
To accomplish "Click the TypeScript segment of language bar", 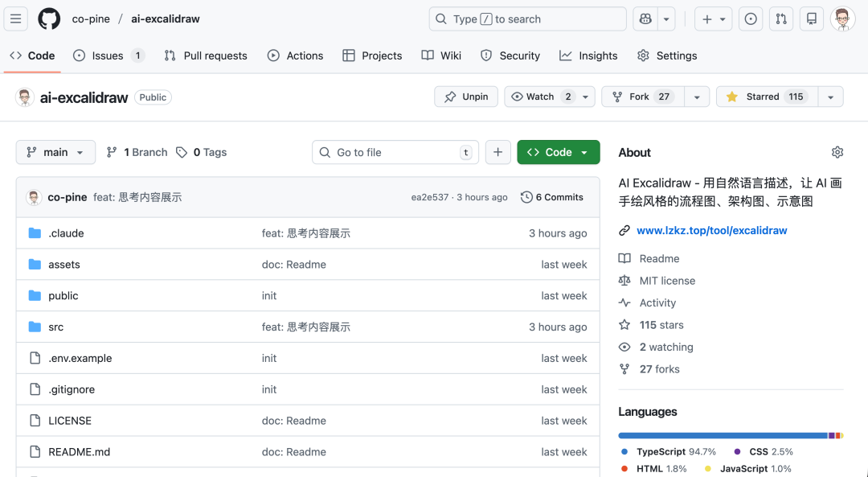I will (723, 436).
